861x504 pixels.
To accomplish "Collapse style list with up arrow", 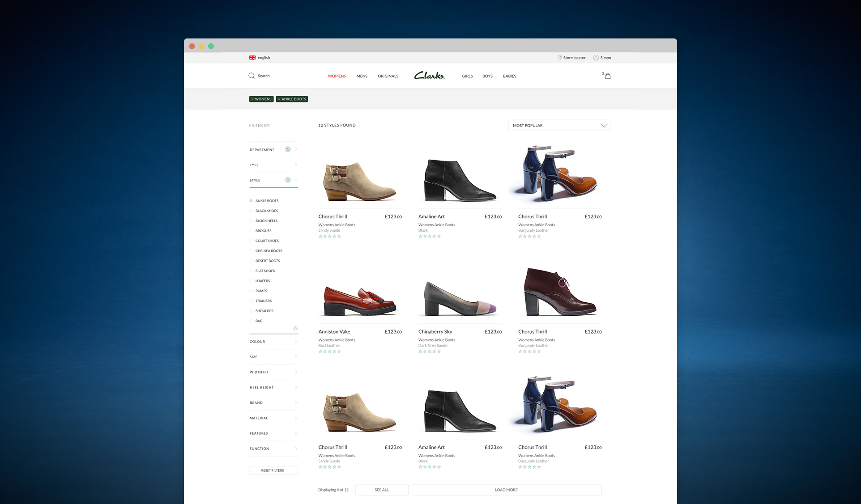I will point(295,328).
